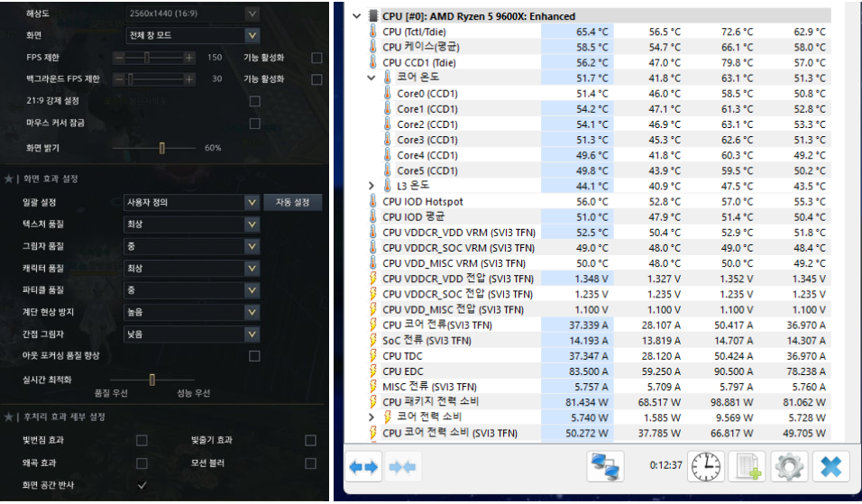Enable the FPS 제한 기능 활성화 checkbox
The image size is (862, 504).
(316, 57)
